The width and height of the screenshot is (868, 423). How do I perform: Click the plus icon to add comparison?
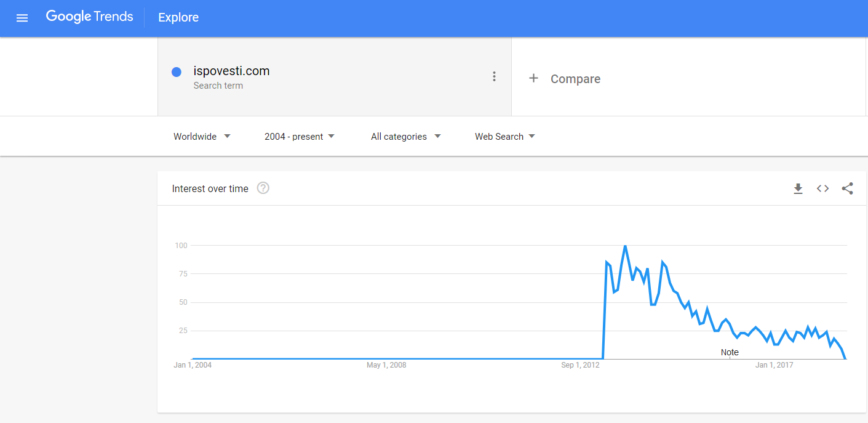[x=533, y=78]
